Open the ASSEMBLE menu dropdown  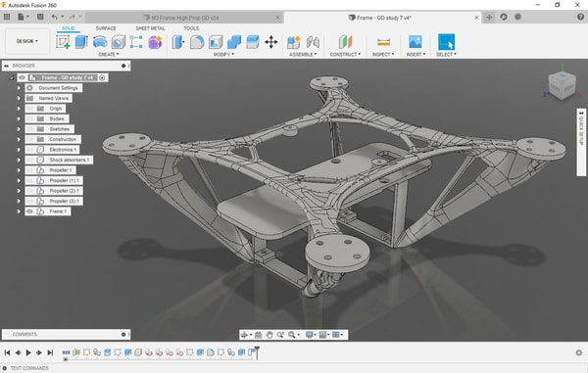pyautogui.click(x=303, y=54)
